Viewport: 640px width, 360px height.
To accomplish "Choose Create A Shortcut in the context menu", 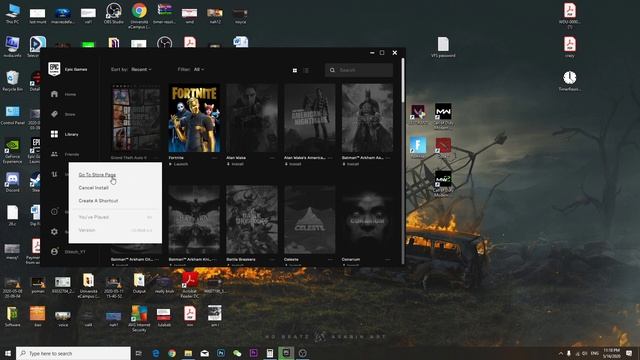I will tap(98, 201).
